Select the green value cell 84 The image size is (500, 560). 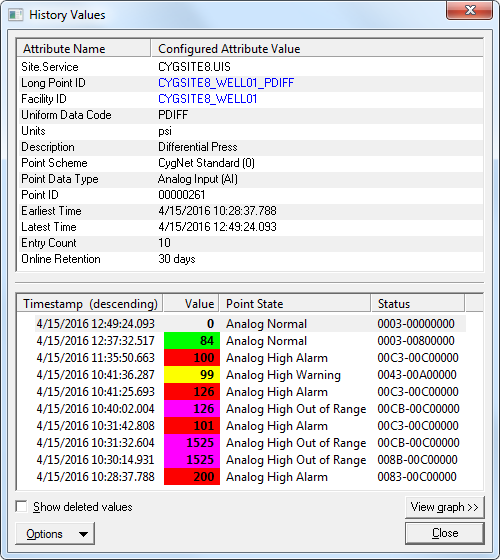[192, 341]
